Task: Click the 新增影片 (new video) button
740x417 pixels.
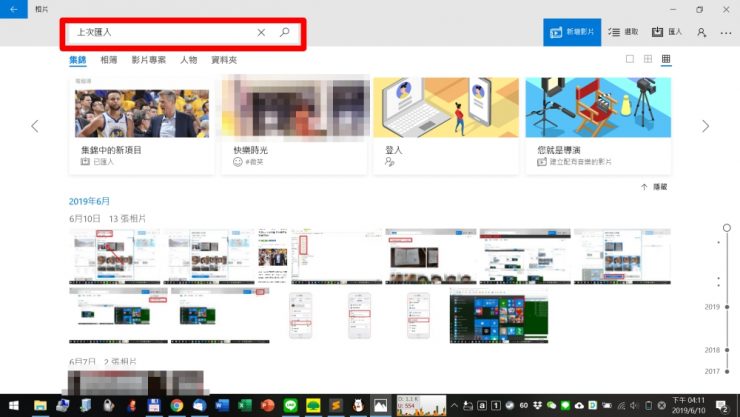Action: [x=572, y=32]
